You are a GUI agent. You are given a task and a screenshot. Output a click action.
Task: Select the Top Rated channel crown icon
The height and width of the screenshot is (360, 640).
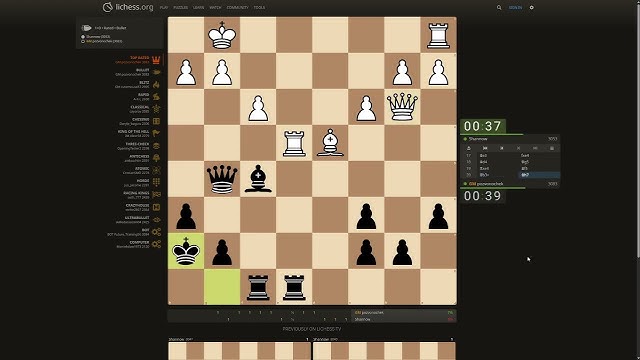pyautogui.click(x=156, y=60)
